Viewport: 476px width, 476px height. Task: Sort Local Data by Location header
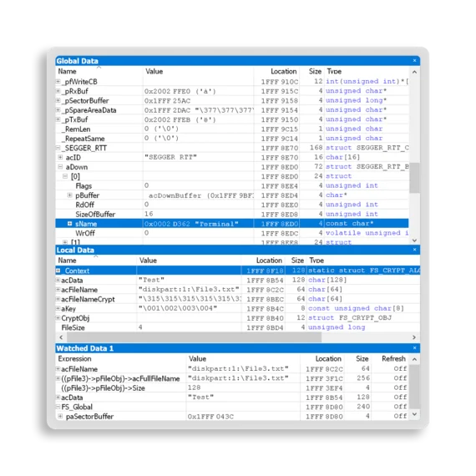(263, 261)
